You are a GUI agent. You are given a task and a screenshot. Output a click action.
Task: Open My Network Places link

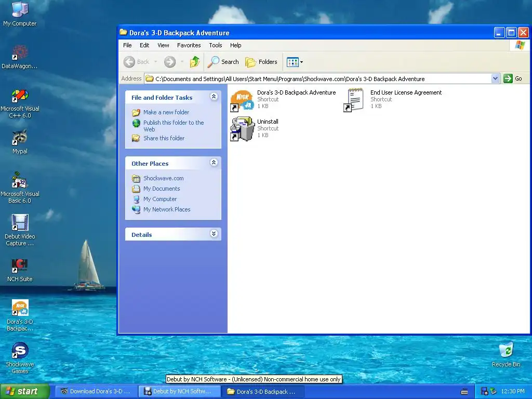coord(167,209)
